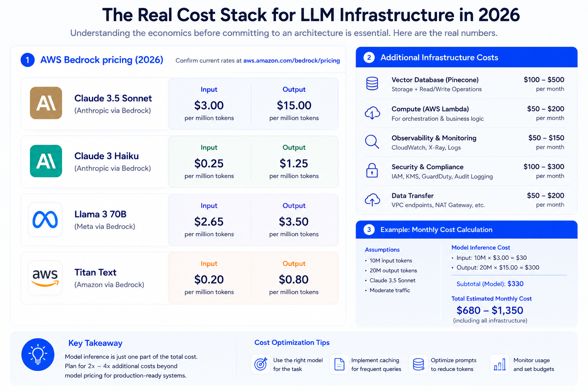Click the "Model Inference Cost" subheading
The height and width of the screenshot is (392, 588).
(481, 248)
